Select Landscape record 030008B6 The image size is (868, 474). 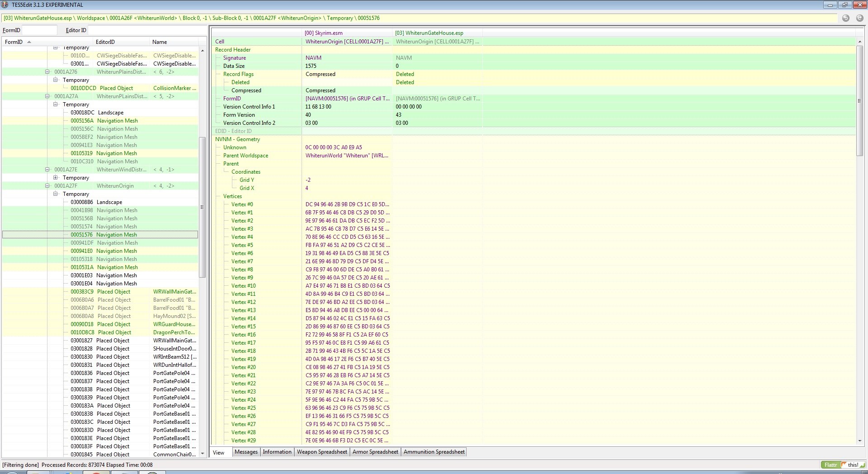click(x=100, y=202)
